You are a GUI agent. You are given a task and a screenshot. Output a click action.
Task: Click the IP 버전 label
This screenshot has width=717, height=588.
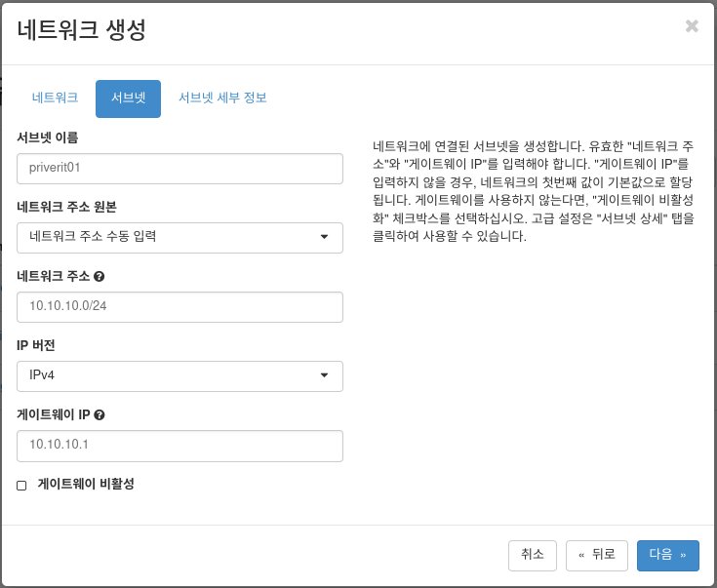[x=36, y=345]
